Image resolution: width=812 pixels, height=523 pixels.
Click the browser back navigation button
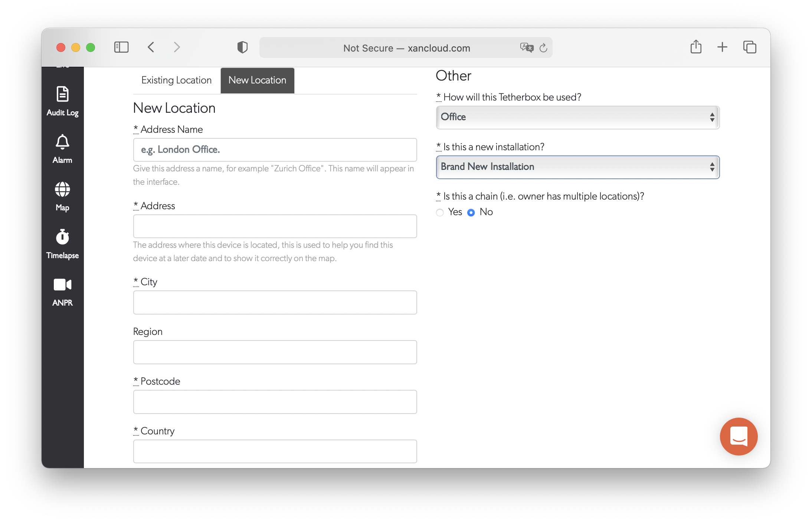pyautogui.click(x=151, y=47)
